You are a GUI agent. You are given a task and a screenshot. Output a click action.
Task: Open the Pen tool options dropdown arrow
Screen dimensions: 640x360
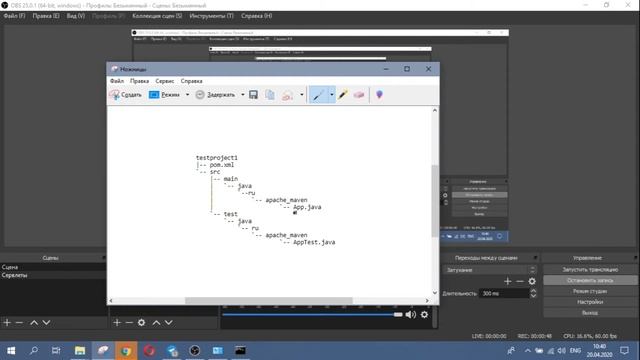331,95
